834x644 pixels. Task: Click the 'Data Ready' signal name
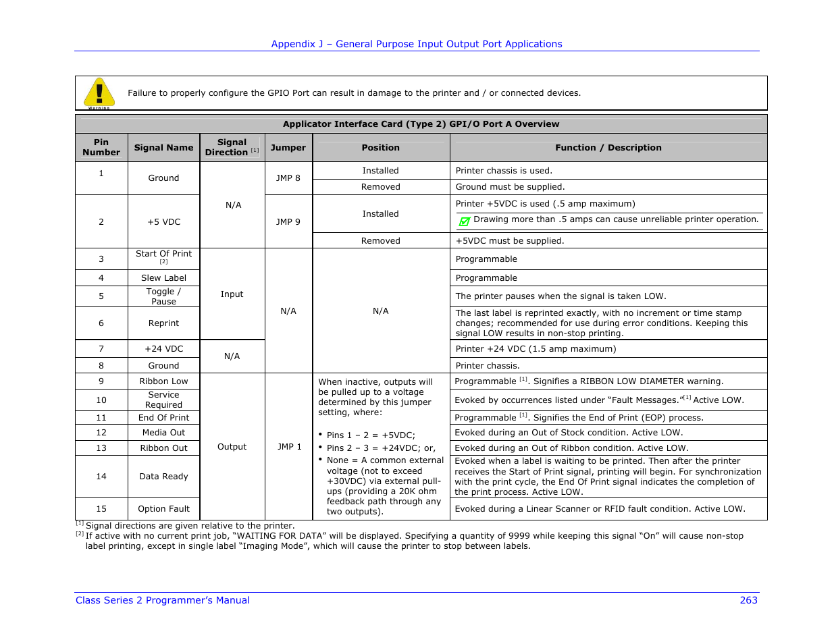[x=164, y=477]
